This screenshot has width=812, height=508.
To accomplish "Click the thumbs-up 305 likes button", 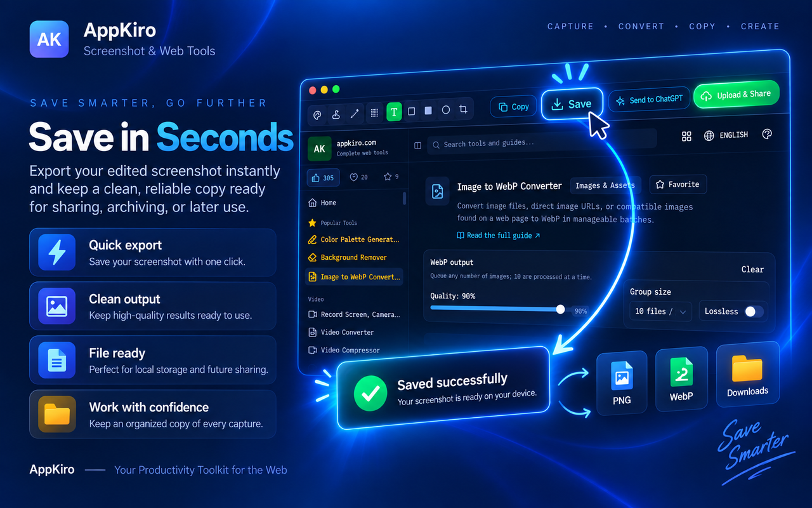I will 324,178.
